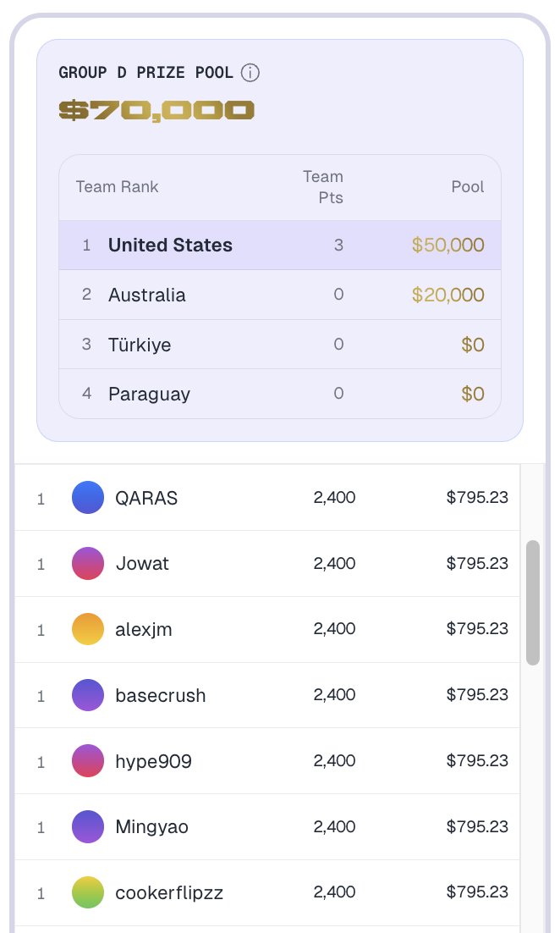560x933 pixels.
Task: Click QARAS blue avatar circle
Action: tap(88, 498)
